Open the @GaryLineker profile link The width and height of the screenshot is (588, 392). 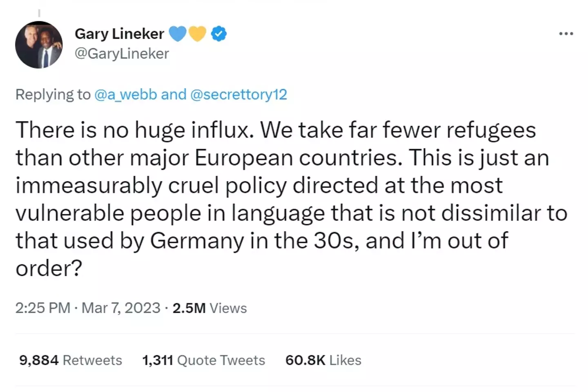click(x=121, y=53)
